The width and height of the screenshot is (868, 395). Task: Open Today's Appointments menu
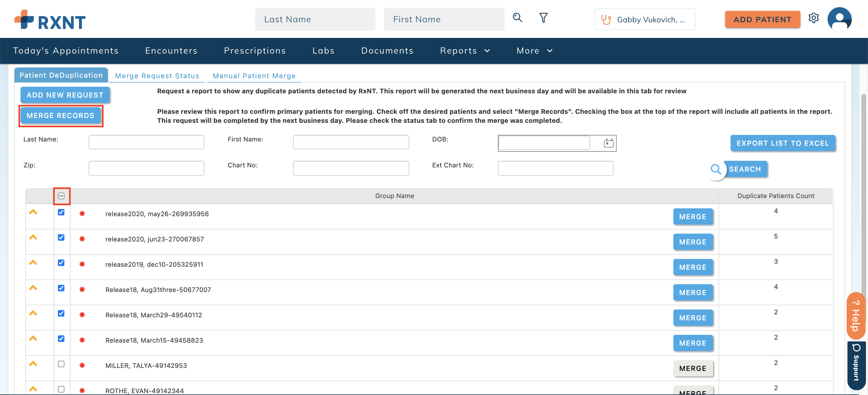tap(66, 51)
